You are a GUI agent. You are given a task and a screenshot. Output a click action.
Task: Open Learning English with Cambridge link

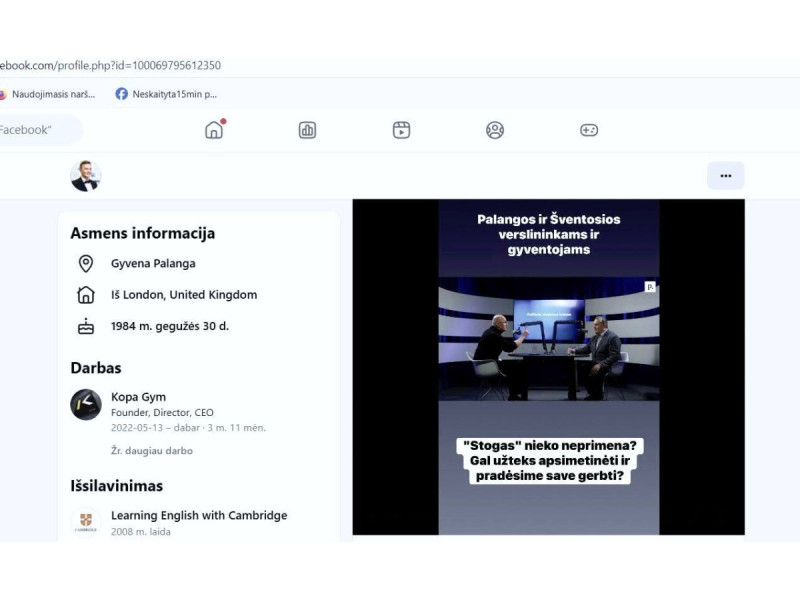(199, 515)
